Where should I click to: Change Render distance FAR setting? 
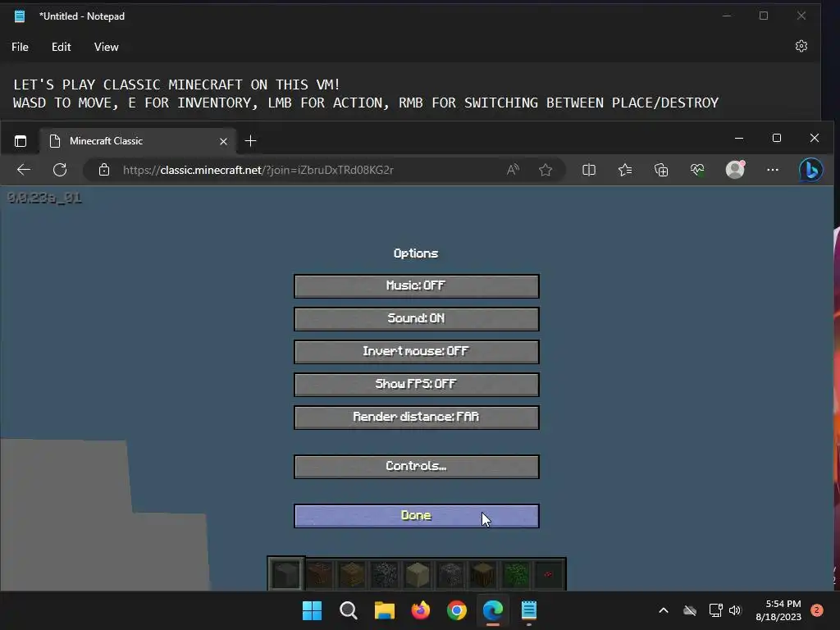click(x=416, y=418)
